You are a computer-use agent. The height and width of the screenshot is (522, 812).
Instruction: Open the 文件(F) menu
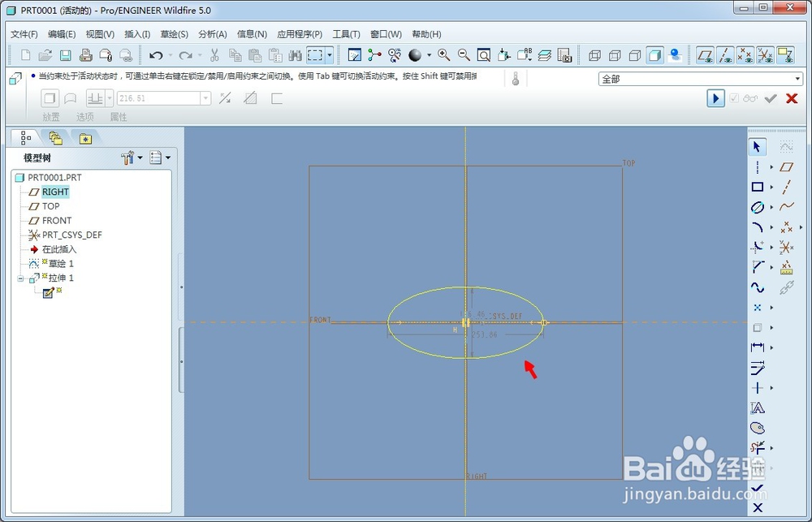pyautogui.click(x=24, y=34)
